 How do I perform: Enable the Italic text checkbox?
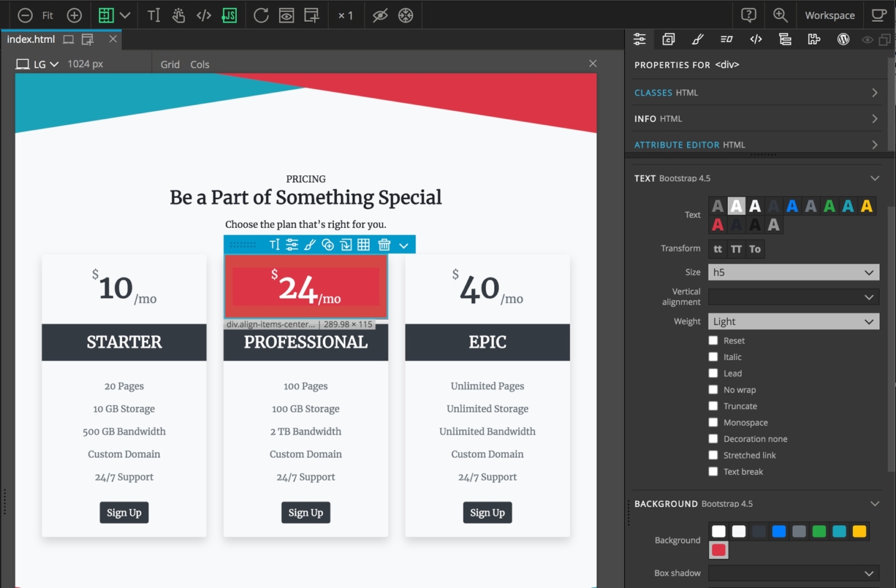click(x=713, y=357)
